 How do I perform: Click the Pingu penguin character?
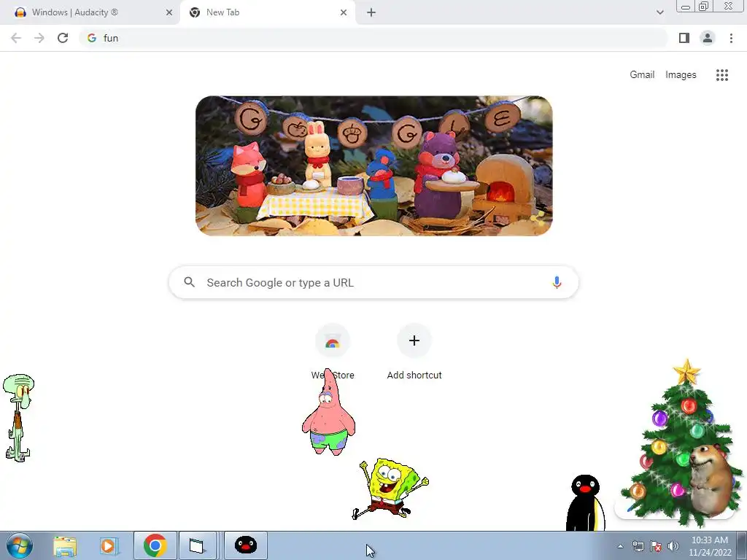click(586, 503)
